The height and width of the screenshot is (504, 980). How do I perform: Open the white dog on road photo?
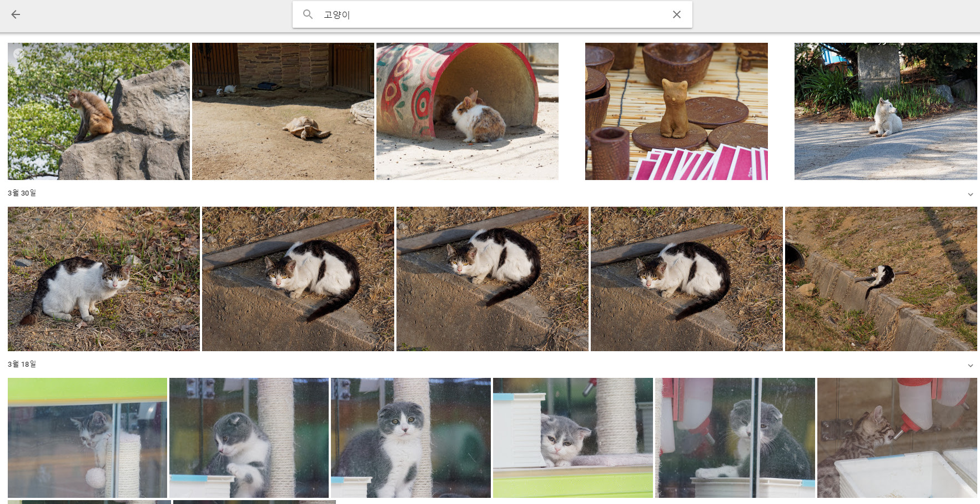pyautogui.click(x=886, y=111)
